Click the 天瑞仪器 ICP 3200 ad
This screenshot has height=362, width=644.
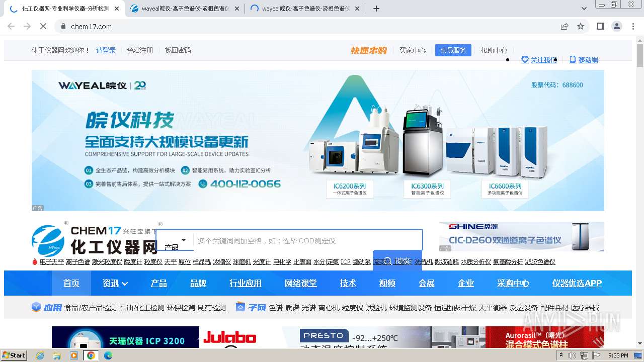[x=125, y=337]
